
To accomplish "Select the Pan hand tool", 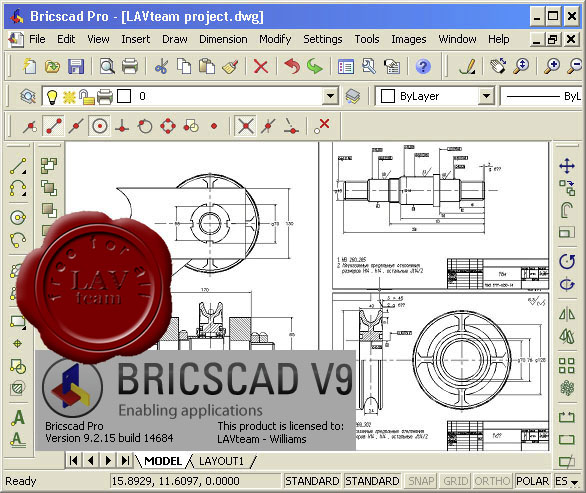I will 498,66.
